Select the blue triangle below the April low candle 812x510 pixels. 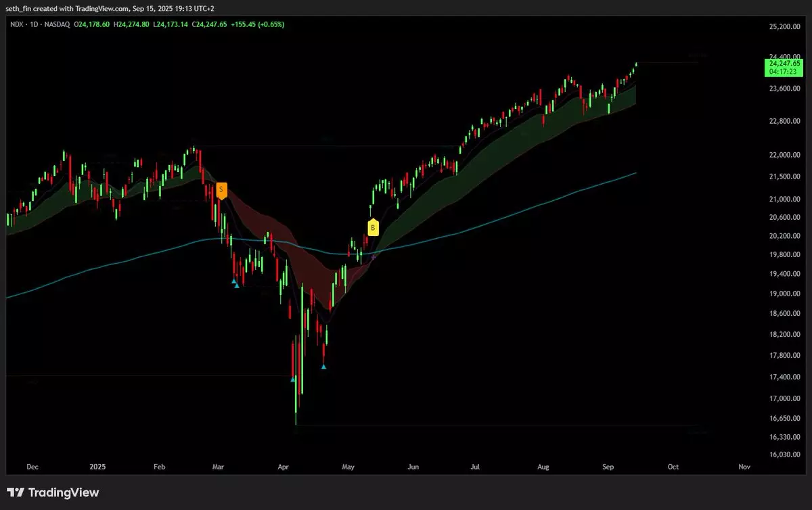click(293, 379)
